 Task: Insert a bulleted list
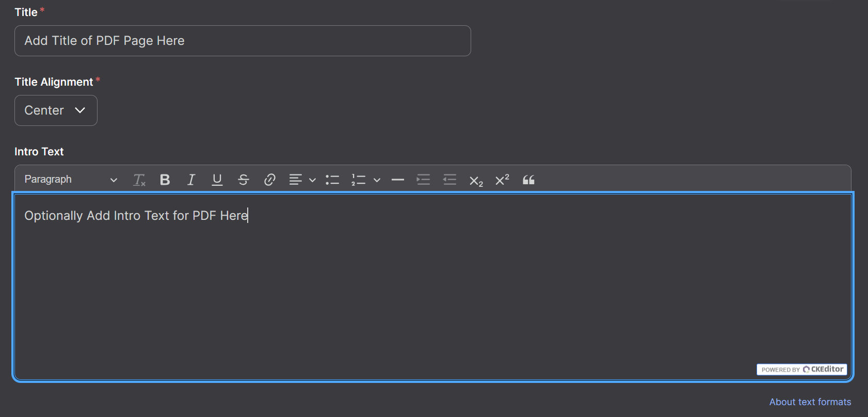(332, 180)
